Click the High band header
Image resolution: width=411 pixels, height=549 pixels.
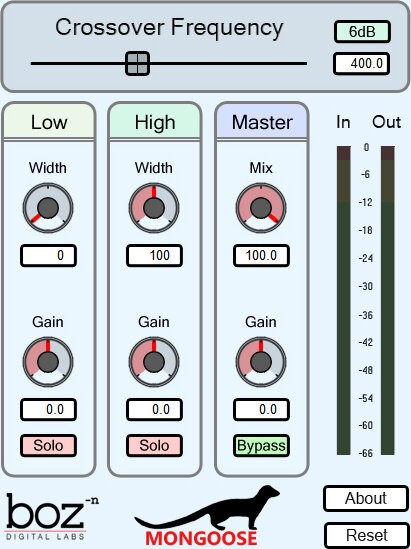(155, 122)
